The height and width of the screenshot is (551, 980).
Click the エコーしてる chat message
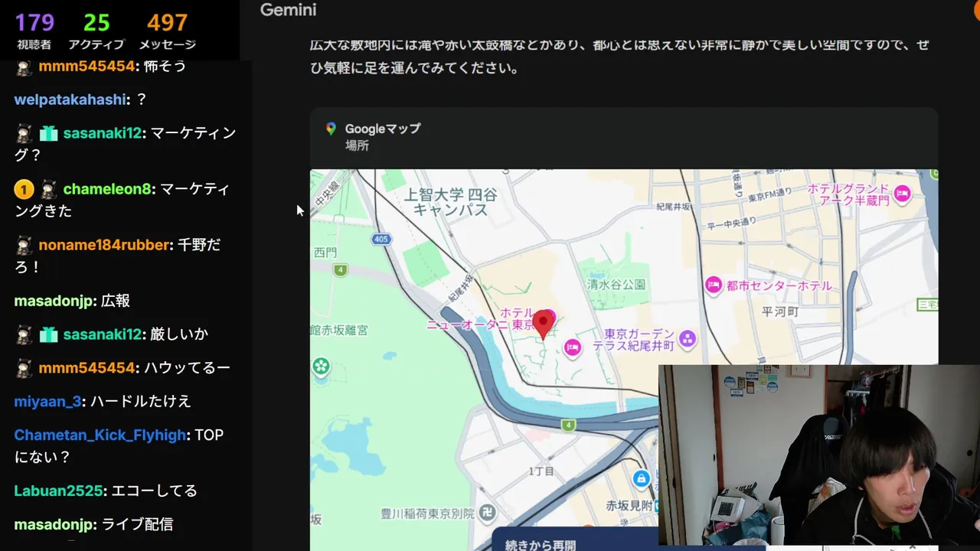(153, 491)
